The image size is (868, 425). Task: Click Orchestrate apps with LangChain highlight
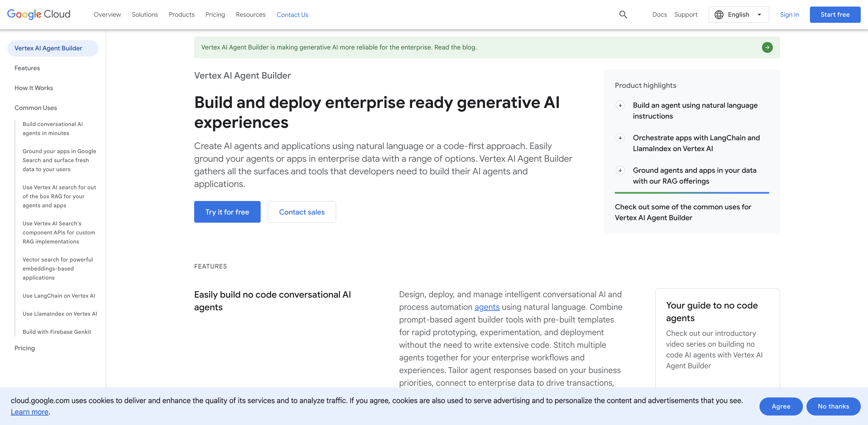(696, 143)
